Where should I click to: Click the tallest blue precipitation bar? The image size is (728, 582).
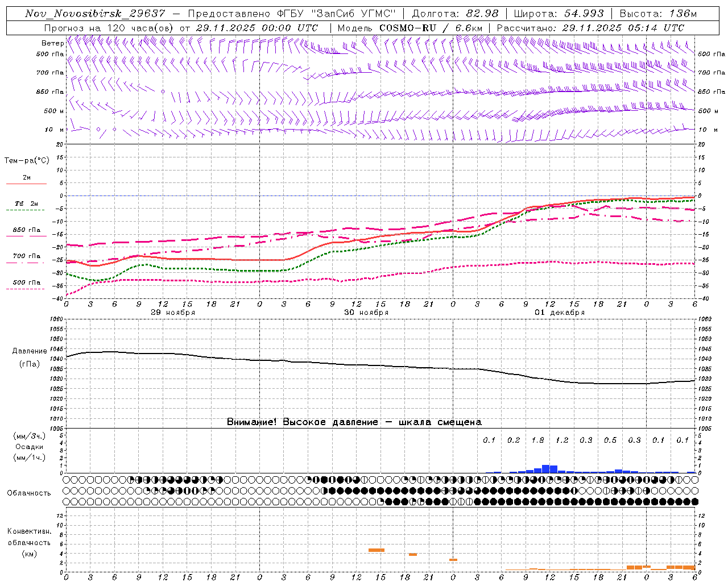click(545, 469)
